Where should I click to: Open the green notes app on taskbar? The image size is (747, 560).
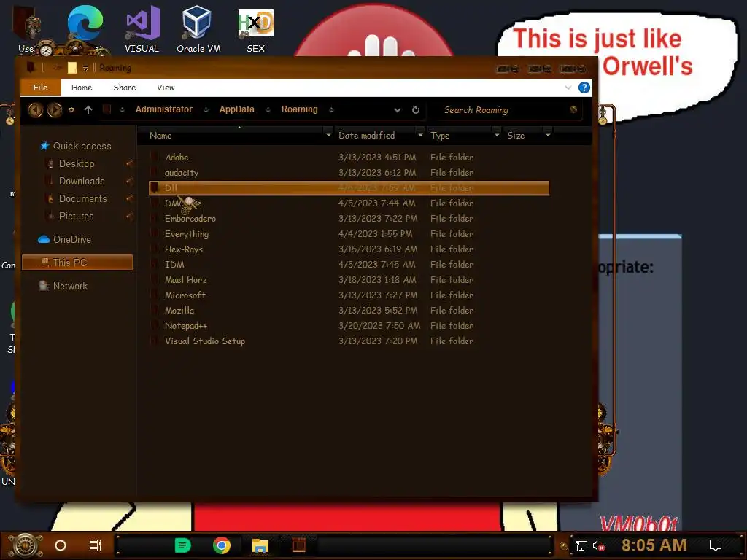tap(182, 545)
